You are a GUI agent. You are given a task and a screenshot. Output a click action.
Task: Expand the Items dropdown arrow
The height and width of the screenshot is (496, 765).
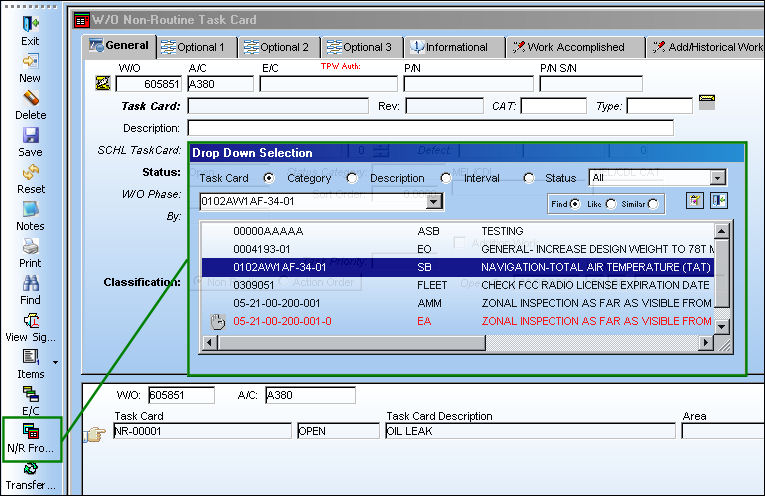55,362
